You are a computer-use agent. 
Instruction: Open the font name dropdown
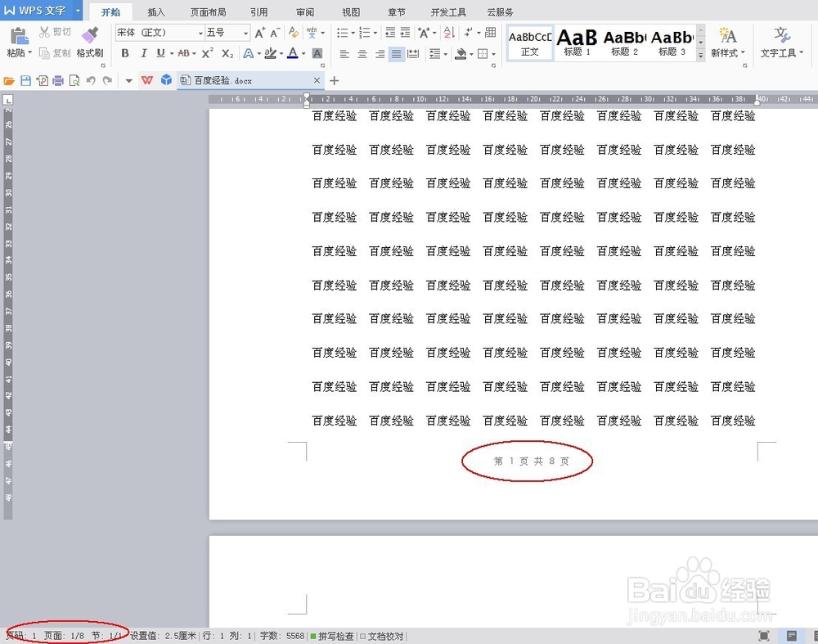pyautogui.click(x=200, y=34)
